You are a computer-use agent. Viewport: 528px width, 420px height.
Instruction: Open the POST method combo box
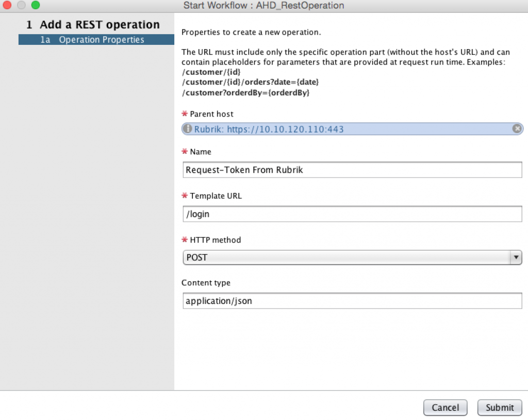(x=345, y=257)
